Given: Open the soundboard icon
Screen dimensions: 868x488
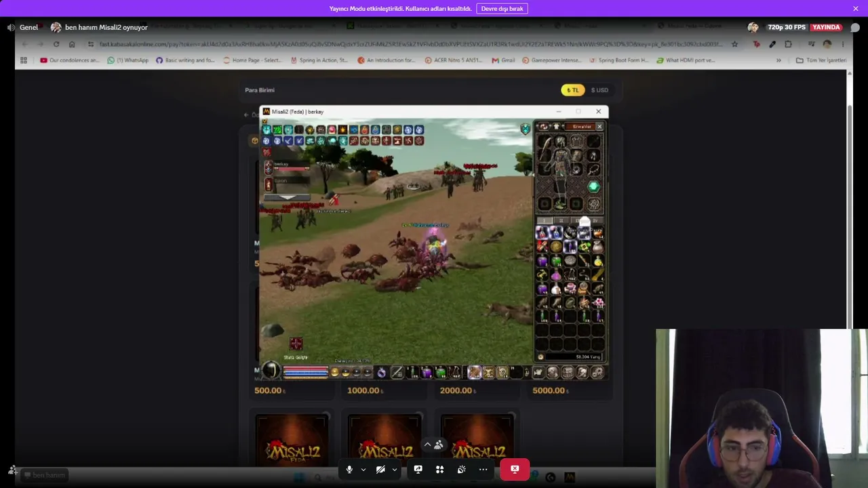Looking at the screenshot, I should [461, 469].
